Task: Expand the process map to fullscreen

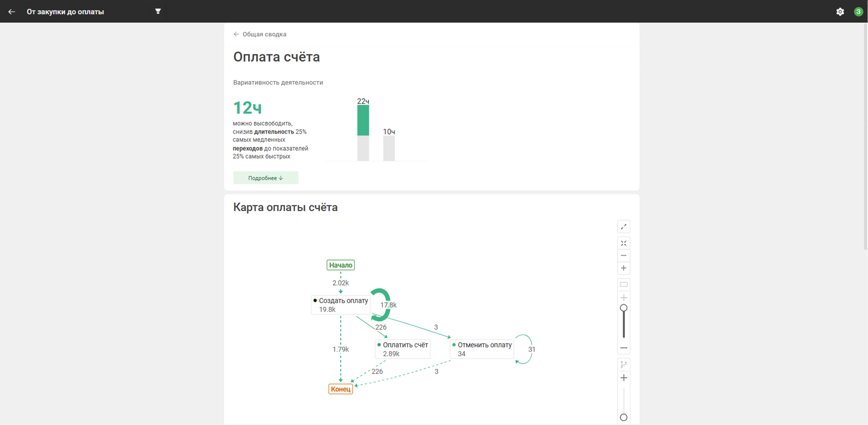Action: point(623,227)
